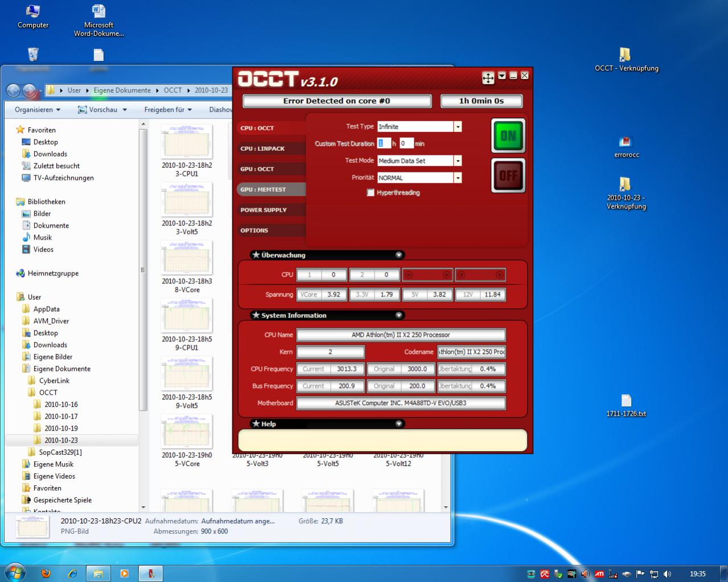Viewport: 728px width, 582px height.
Task: Open the errorocc desktop icon
Action: (x=626, y=147)
